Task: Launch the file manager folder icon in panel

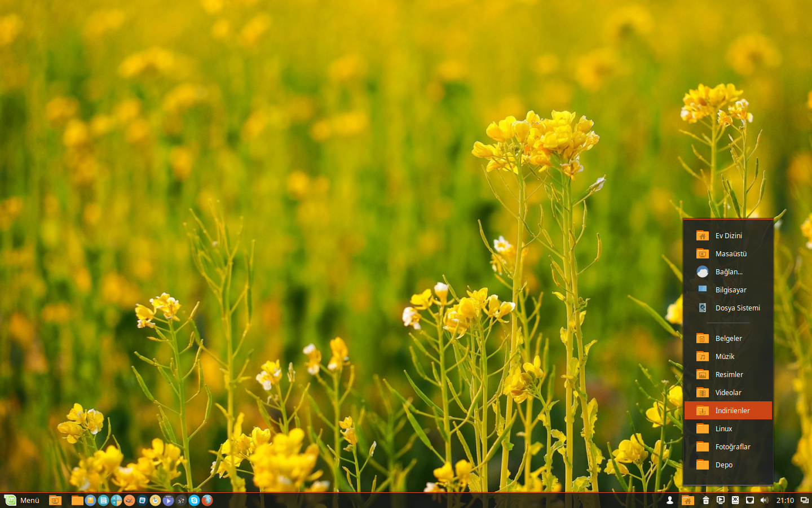Action: [x=77, y=500]
